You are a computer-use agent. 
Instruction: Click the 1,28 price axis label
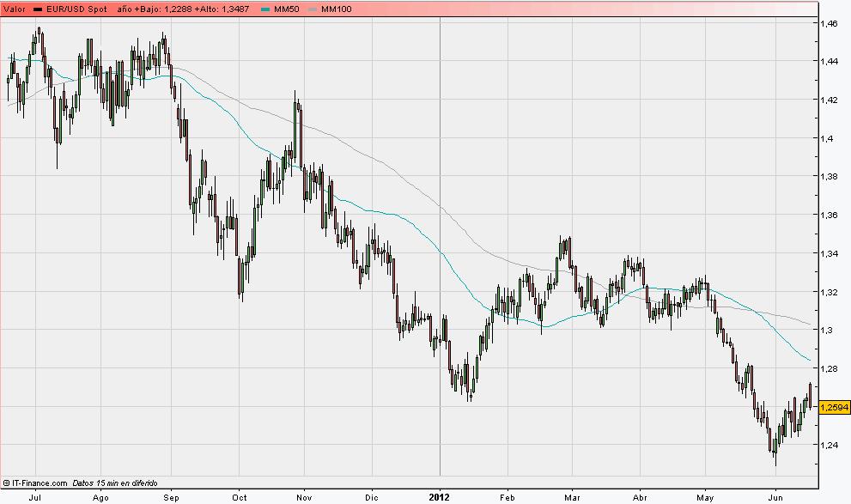[830, 368]
